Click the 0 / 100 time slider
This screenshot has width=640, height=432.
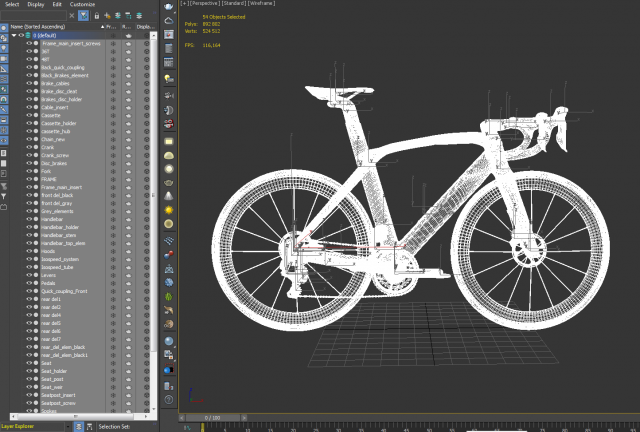(212, 418)
